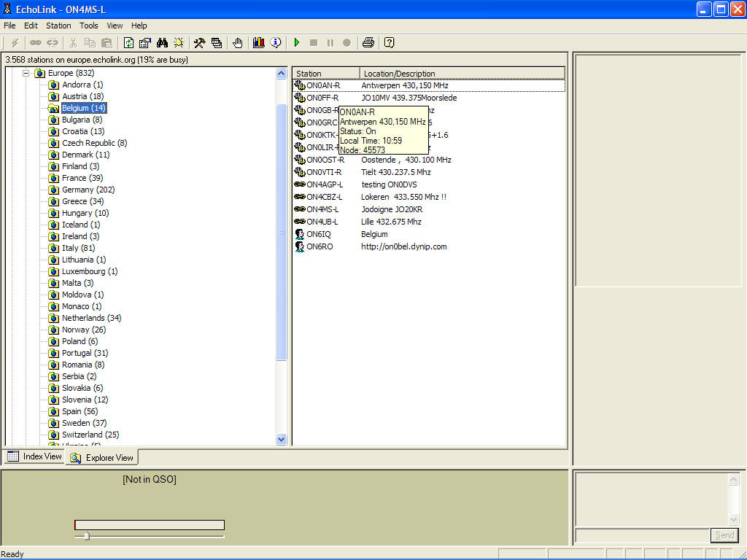Image resolution: width=747 pixels, height=560 pixels.
Task: Click the tree scrollbar up arrow
Action: point(281,74)
